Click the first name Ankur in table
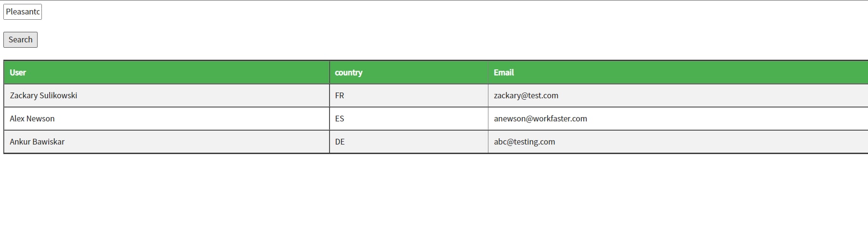The image size is (868, 225). click(20, 142)
